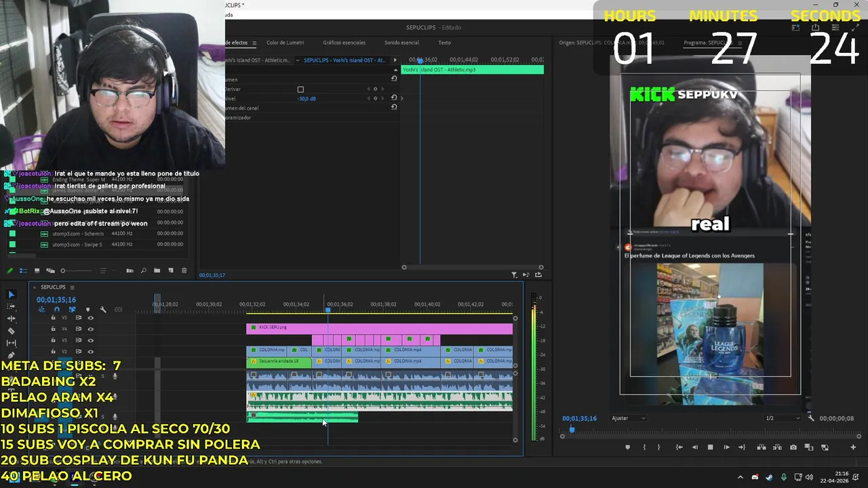Toggle insert sequences as nests icon
The width and height of the screenshot is (868, 488).
41,310
